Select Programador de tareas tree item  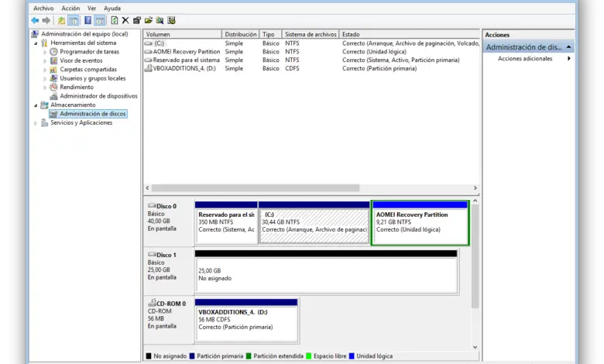pyautogui.click(x=89, y=52)
